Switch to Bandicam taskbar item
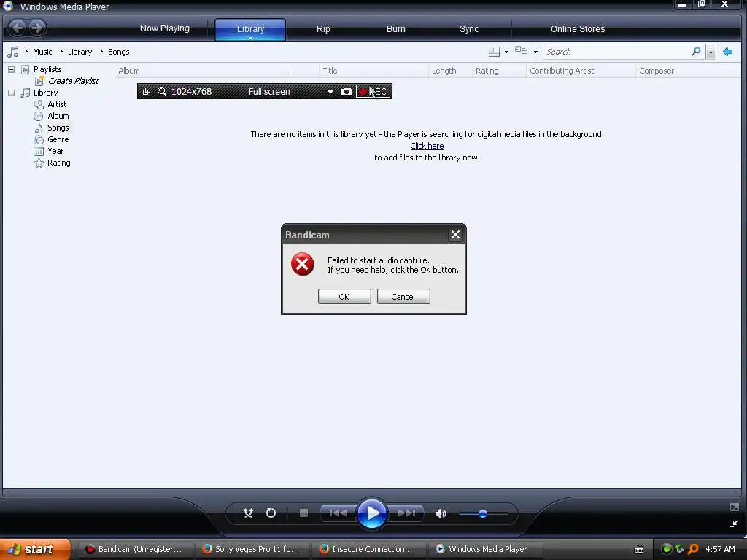 (x=134, y=549)
